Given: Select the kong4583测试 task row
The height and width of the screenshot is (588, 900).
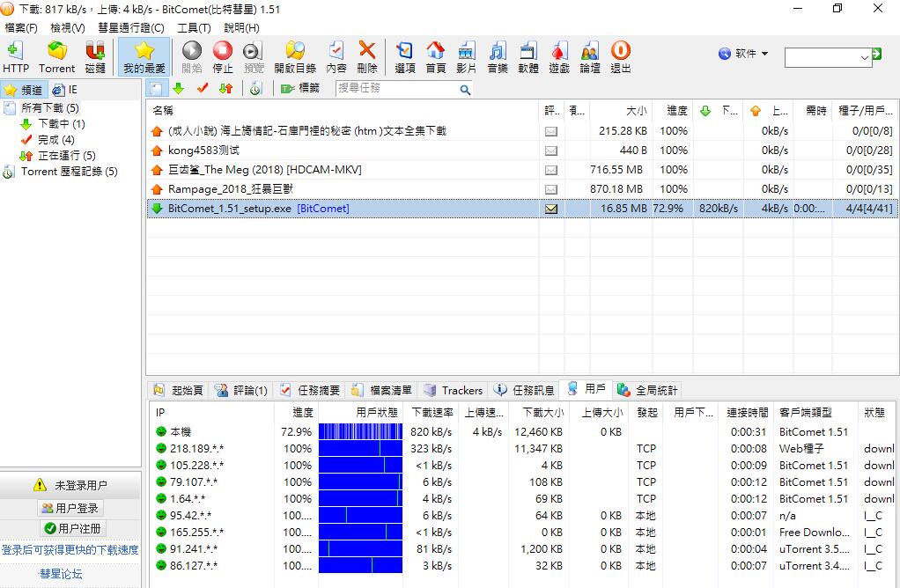Looking at the screenshot, I should pyautogui.click(x=522, y=151).
